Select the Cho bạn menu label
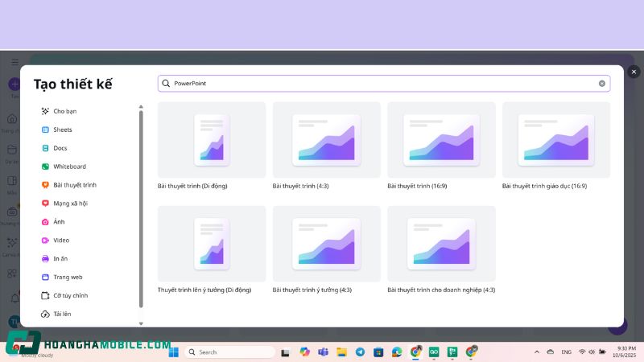 tap(65, 111)
